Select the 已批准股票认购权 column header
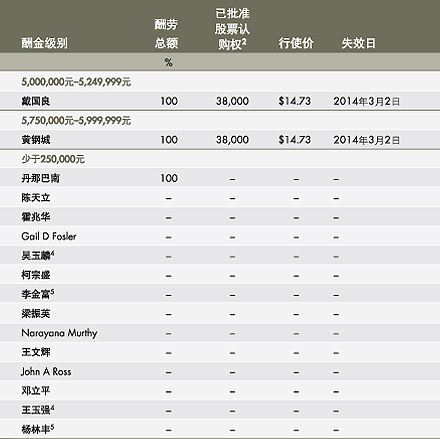 point(232,29)
